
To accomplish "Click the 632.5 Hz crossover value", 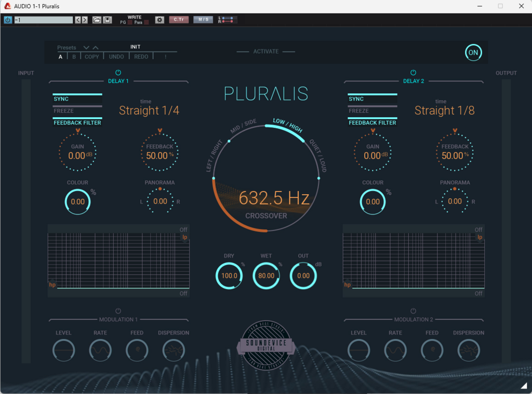I will click(274, 198).
